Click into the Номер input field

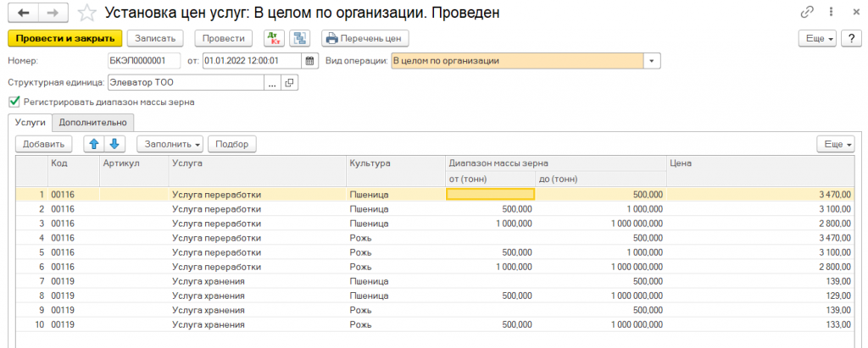143,61
